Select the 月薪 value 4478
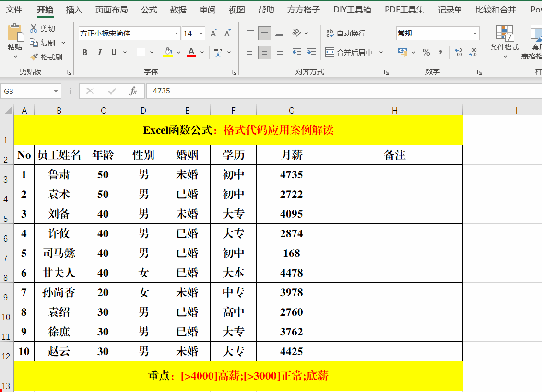542x392 pixels. coord(292,273)
